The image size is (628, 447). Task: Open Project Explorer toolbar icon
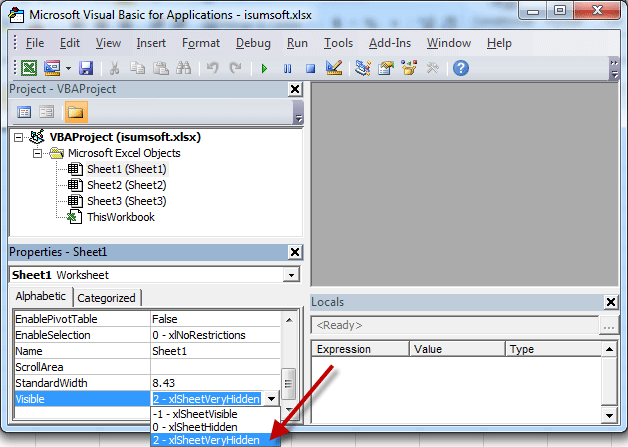pyautogui.click(x=363, y=68)
